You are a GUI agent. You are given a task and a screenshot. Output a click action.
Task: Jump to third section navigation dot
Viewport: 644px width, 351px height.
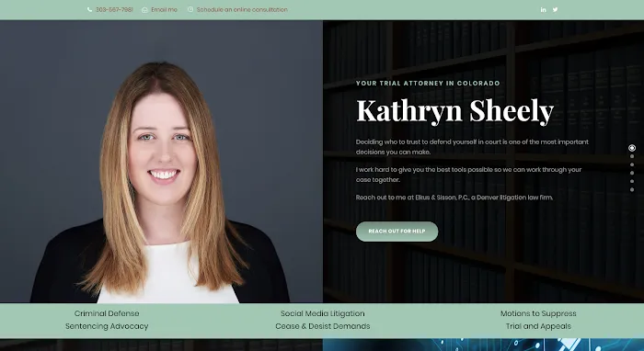pos(632,164)
